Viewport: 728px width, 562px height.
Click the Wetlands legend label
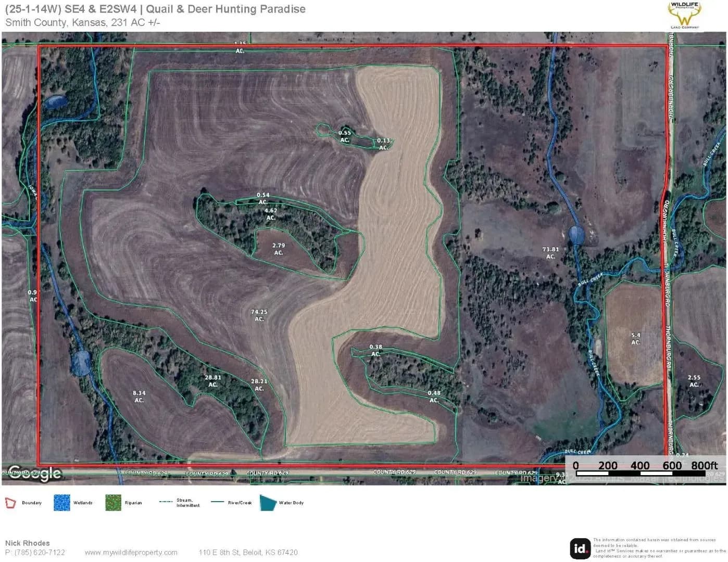(x=83, y=503)
